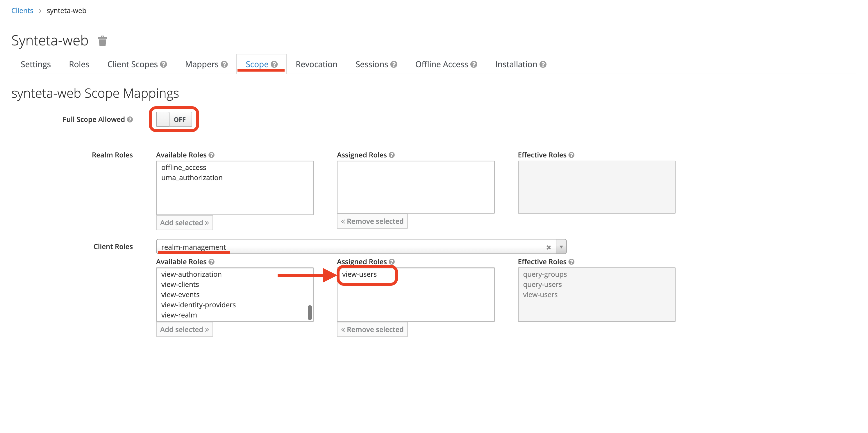Go to the Clients breadcrumb link

pos(22,10)
